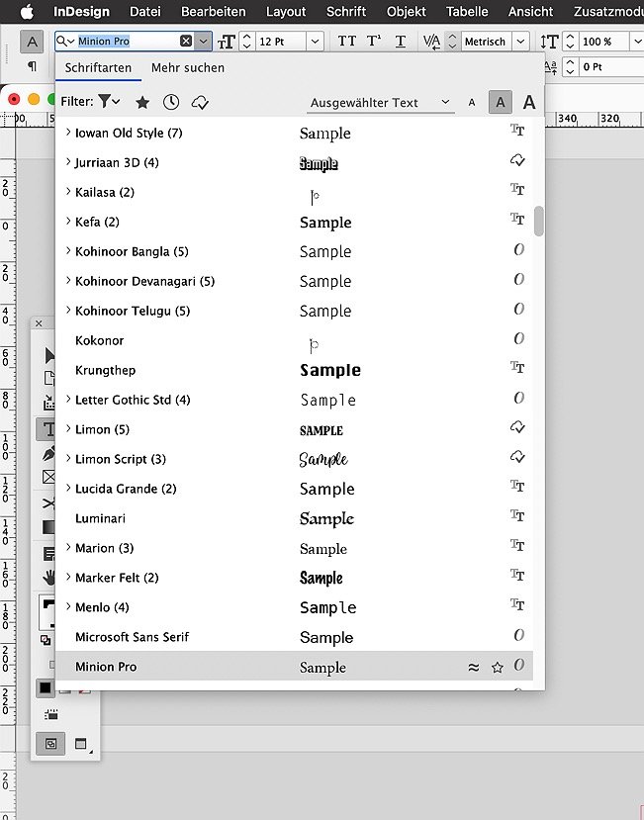This screenshot has width=644, height=820.
Task: Toggle the recently added clock filter
Action: [x=171, y=102]
